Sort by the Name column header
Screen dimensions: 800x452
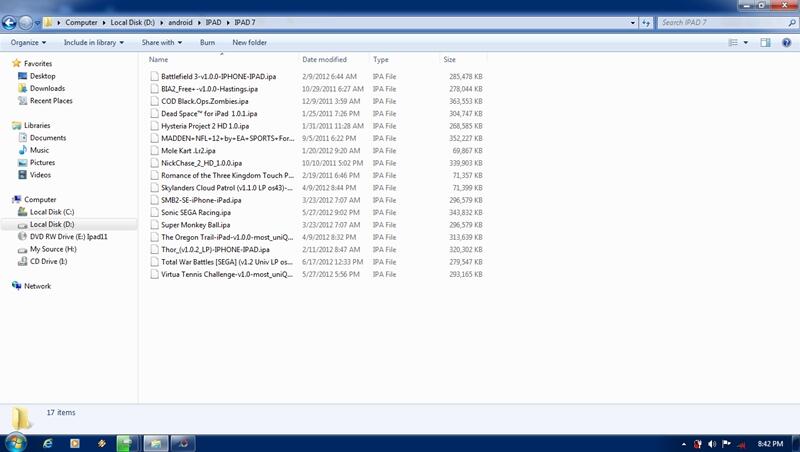(x=158, y=60)
